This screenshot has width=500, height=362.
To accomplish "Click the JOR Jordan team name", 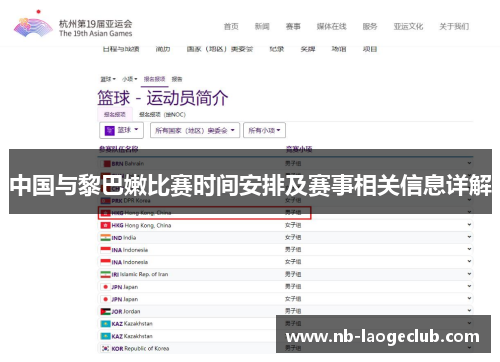I will pos(126,311).
